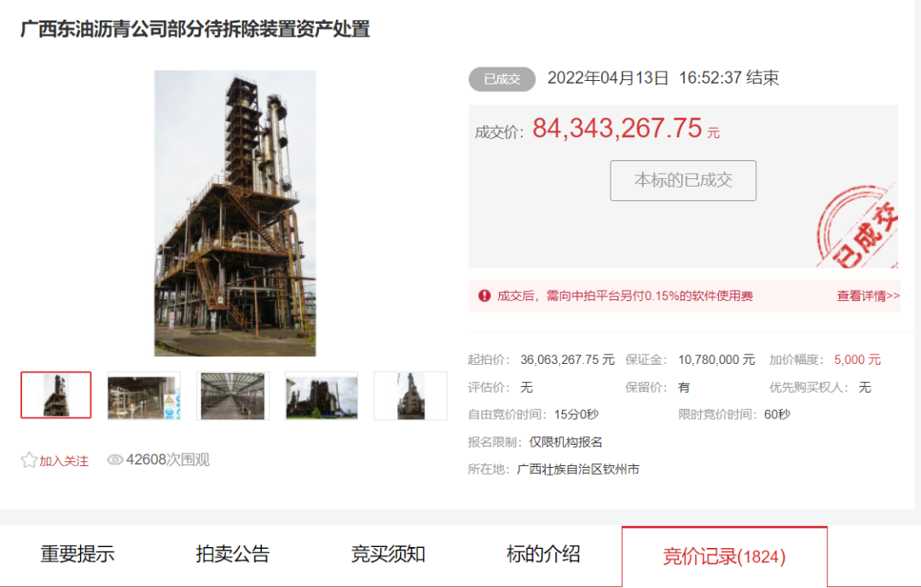Click the auction title 广西东油沥青公司部分待拆除装置资产处置
The height and width of the screenshot is (588, 921).
[x=195, y=29]
